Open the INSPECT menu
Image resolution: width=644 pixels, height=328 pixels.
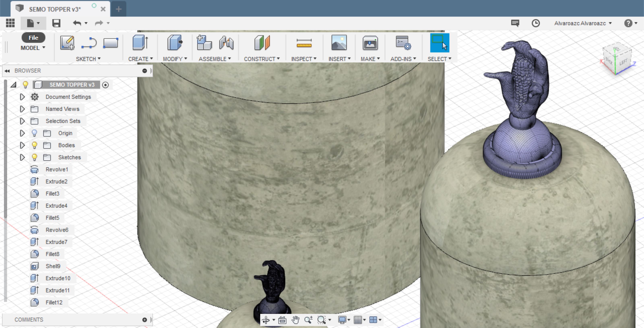(303, 59)
